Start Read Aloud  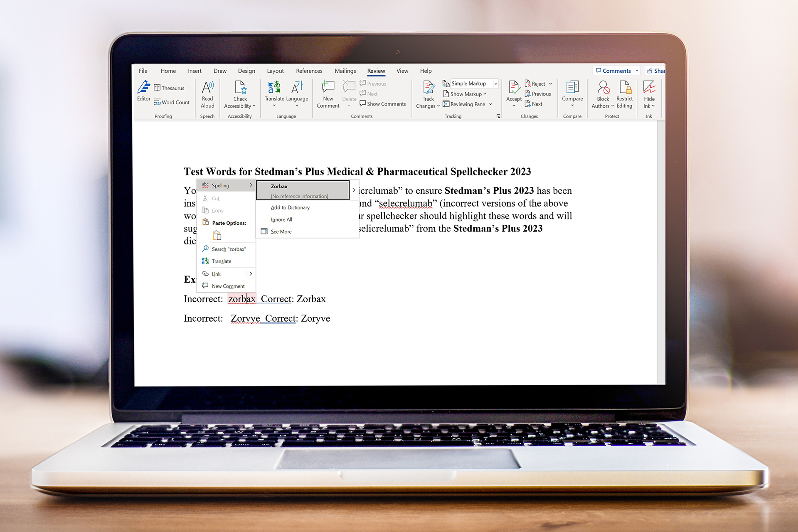click(207, 94)
